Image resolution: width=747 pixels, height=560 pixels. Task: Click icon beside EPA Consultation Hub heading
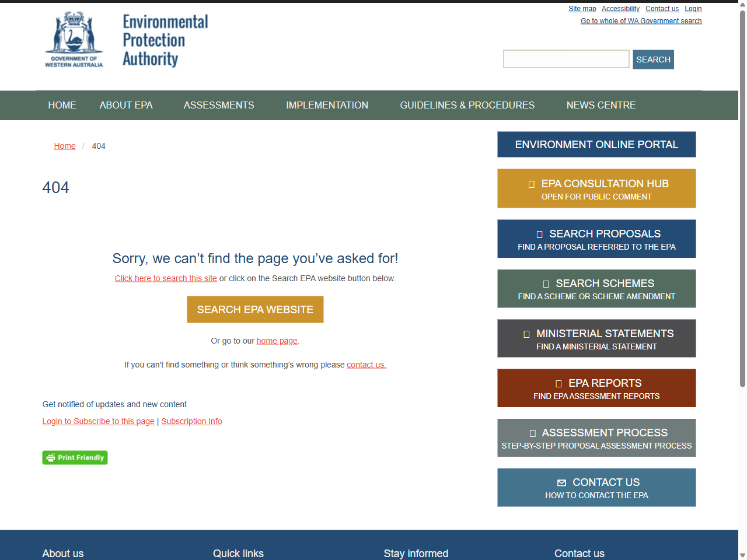click(x=532, y=184)
